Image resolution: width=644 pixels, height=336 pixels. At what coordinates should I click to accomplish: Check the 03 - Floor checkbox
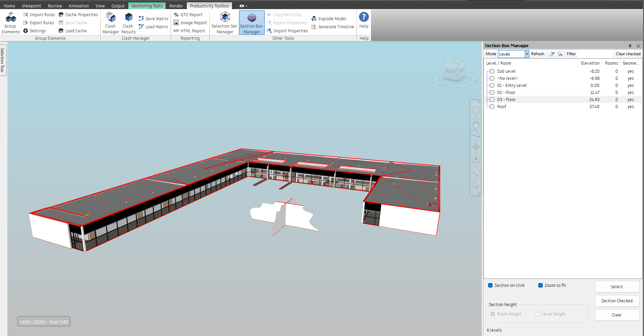492,100
